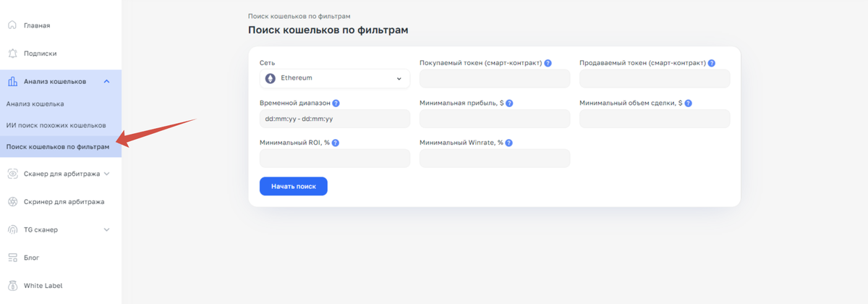The height and width of the screenshot is (304, 868).
Task: Click help icon next to Минимальная прибыль
Action: point(509,104)
